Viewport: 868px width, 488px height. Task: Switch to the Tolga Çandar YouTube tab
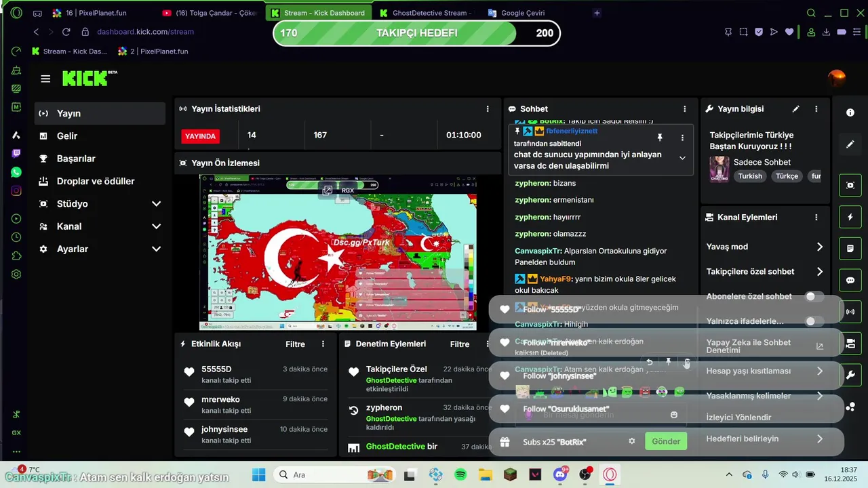(210, 13)
